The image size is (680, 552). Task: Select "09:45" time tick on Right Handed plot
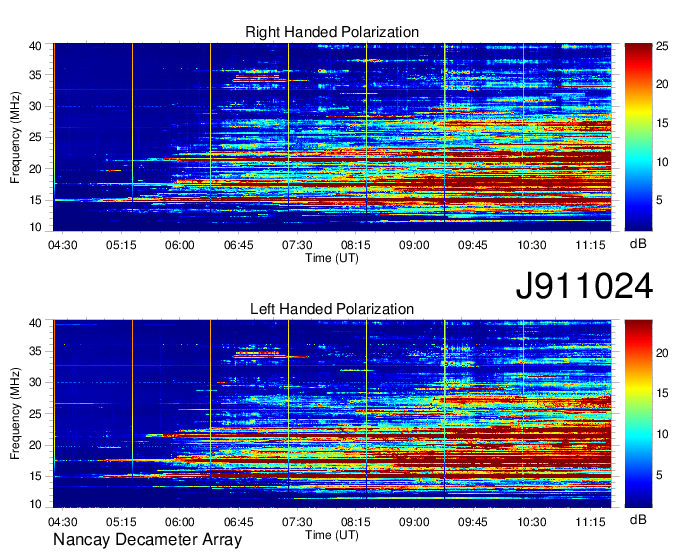pyautogui.click(x=473, y=245)
